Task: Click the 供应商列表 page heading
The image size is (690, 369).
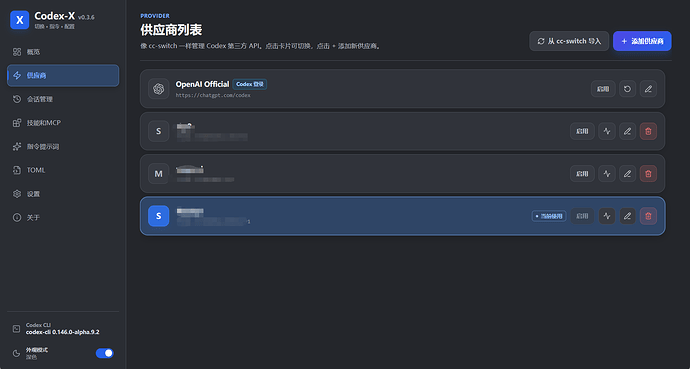Action: pyautogui.click(x=171, y=30)
